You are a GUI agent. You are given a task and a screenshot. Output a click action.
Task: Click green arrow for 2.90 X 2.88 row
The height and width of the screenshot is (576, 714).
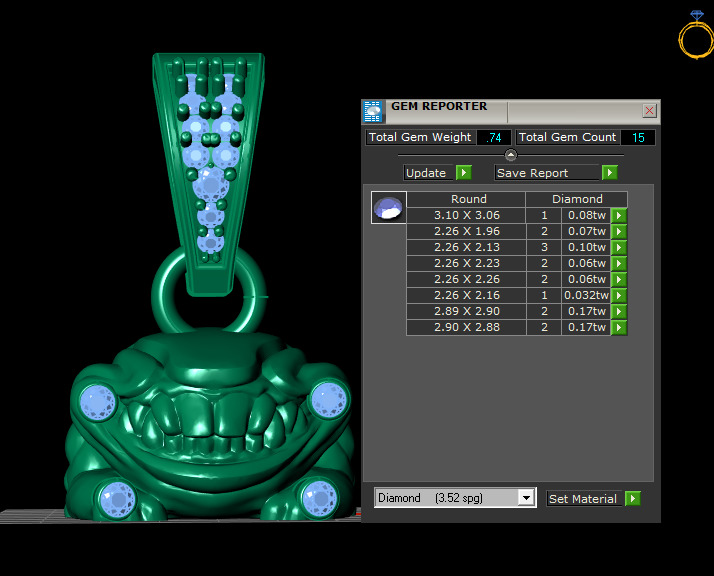point(619,327)
